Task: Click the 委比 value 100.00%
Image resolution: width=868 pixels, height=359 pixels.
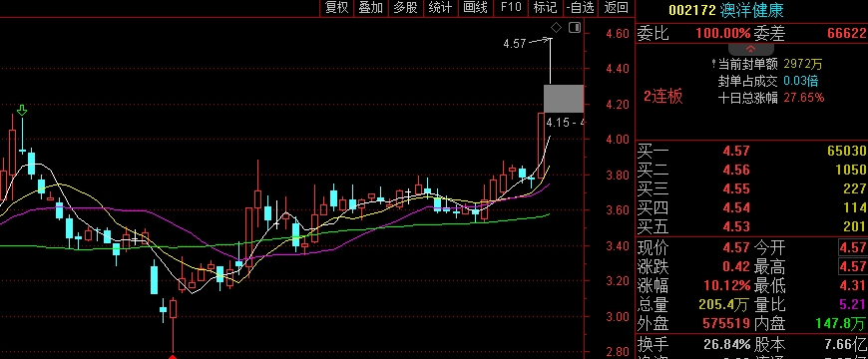Action: tap(723, 33)
